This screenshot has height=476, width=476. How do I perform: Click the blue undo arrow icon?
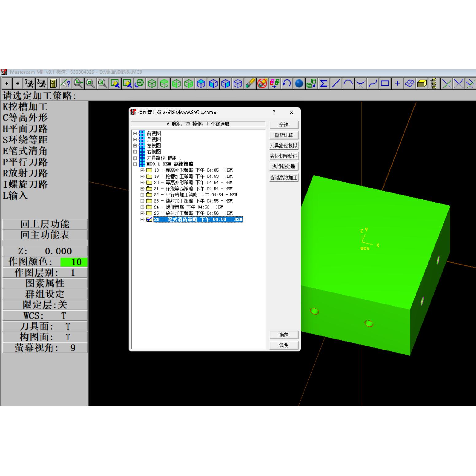[x=287, y=83]
